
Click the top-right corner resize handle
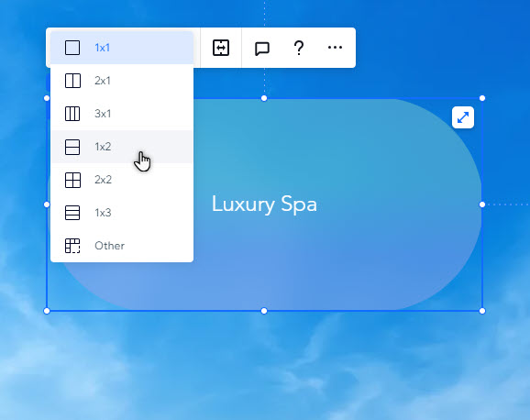tap(482, 98)
